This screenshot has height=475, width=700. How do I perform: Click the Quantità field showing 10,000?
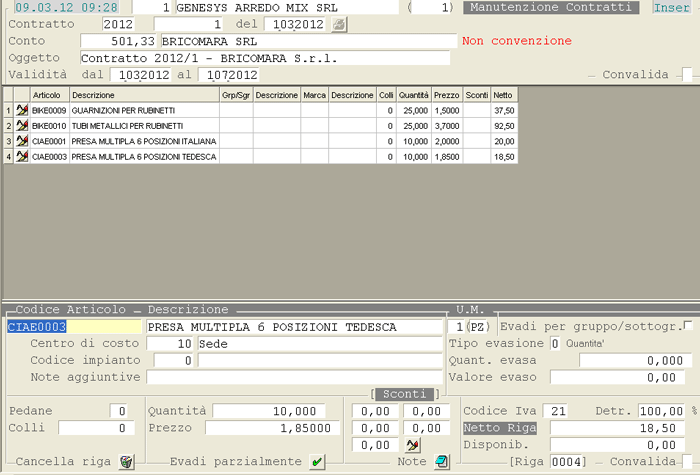pos(269,411)
